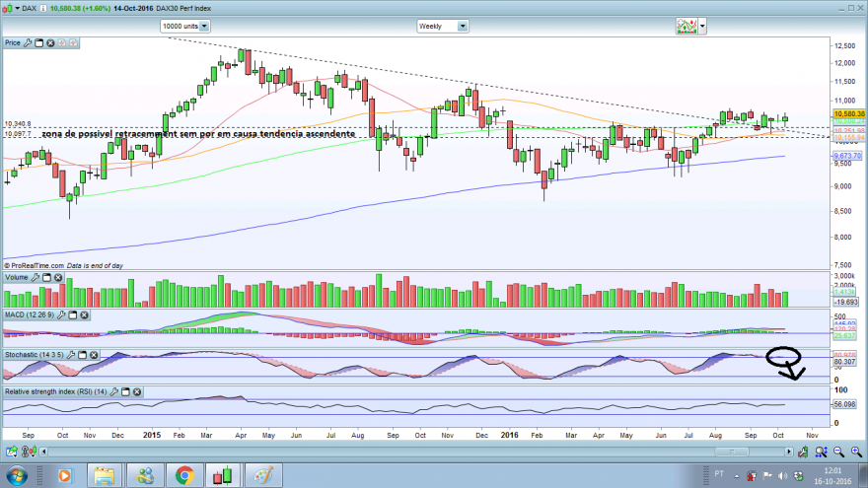Open Chrome from the taskbar
The width and height of the screenshot is (868, 488).
pos(184,475)
